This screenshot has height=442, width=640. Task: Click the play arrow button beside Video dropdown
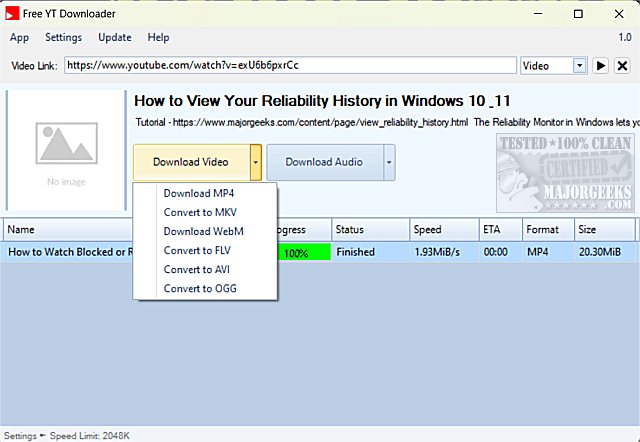601,66
